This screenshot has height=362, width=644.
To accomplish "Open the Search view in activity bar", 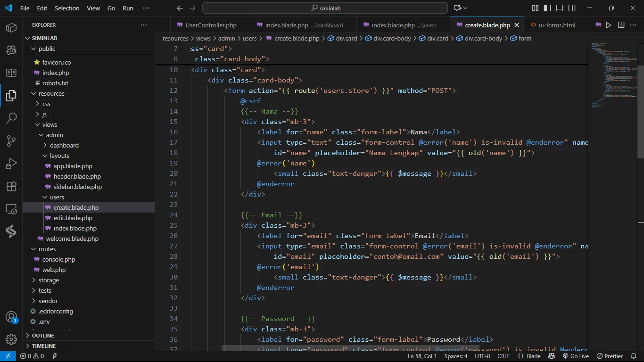I will click(x=11, y=118).
